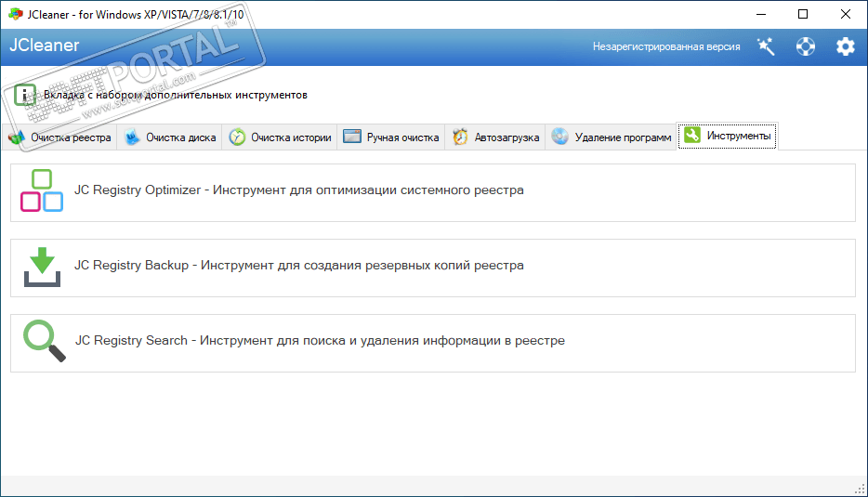Open help via the lifebuoy icon

coord(806,46)
